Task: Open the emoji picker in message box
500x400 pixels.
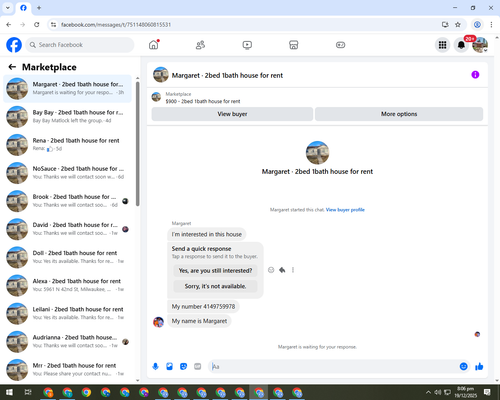Action: [x=463, y=367]
